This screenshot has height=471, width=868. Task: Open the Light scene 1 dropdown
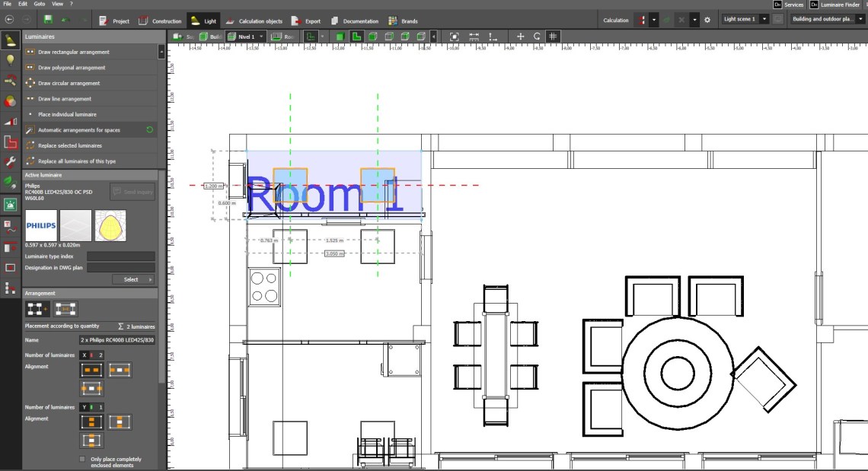[745, 19]
